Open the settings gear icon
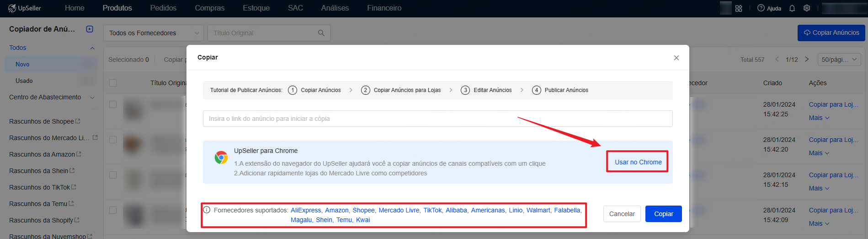Image resolution: width=868 pixels, height=239 pixels. tap(807, 8)
